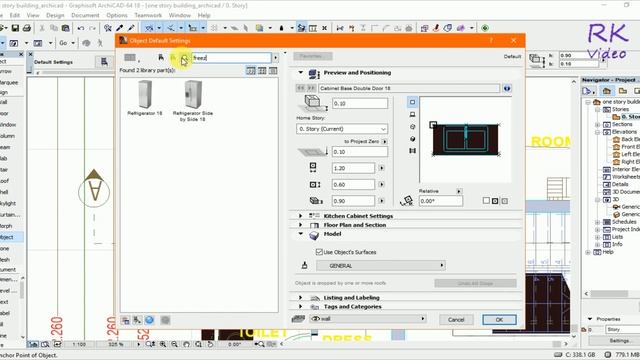
Task: Select Refrigerator Side by Side 18 part
Action: 193,101
